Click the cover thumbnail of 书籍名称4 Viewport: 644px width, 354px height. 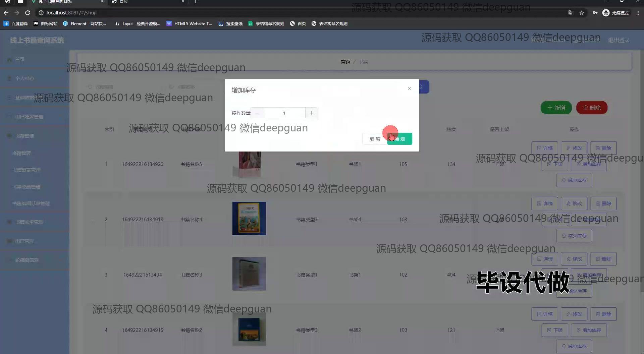point(249,219)
